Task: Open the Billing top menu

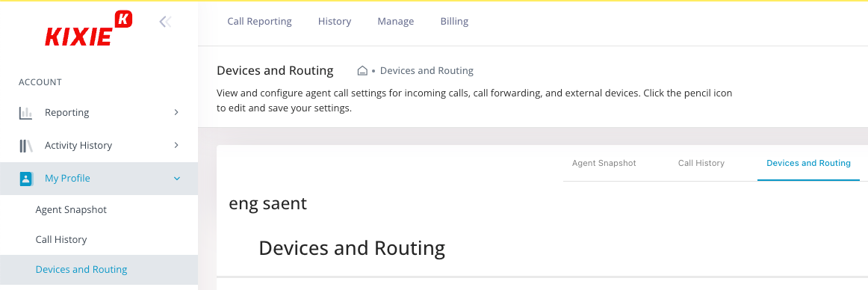Action: (454, 22)
